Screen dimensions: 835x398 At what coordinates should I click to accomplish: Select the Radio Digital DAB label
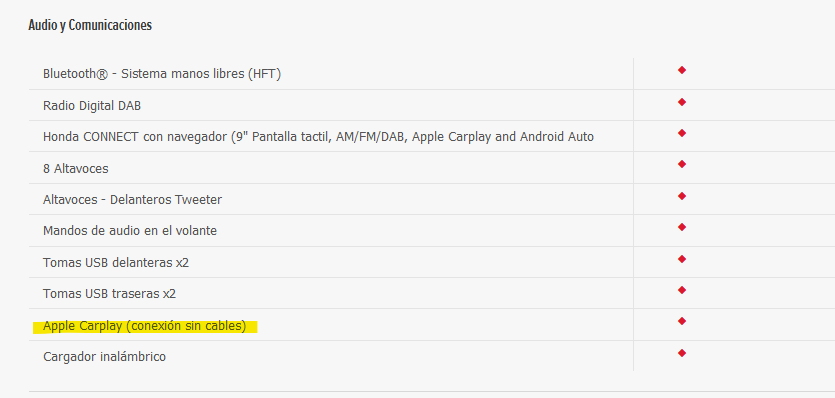coord(92,105)
